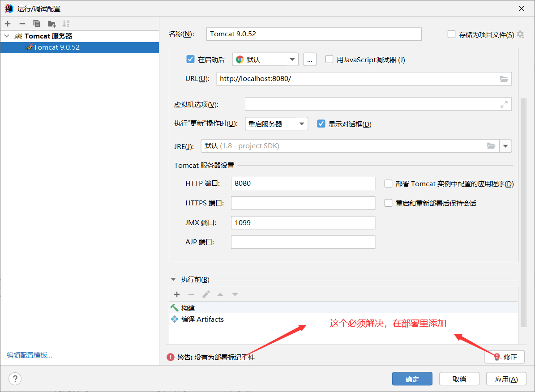
Task: Browse for JRE via folder icon
Action: coord(491,146)
